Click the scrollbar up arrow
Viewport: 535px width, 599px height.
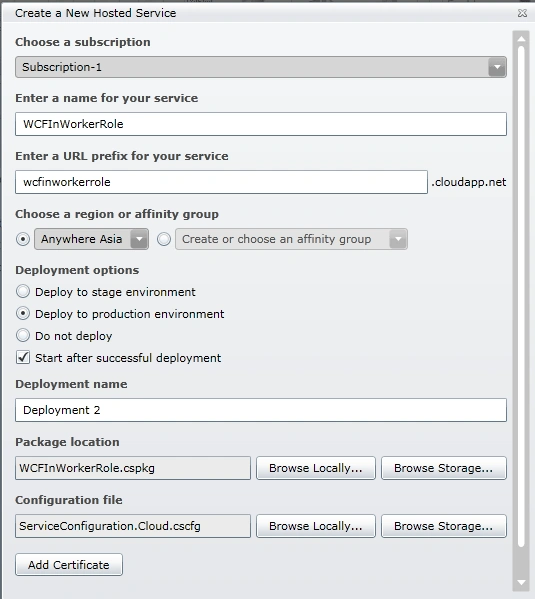pos(521,39)
